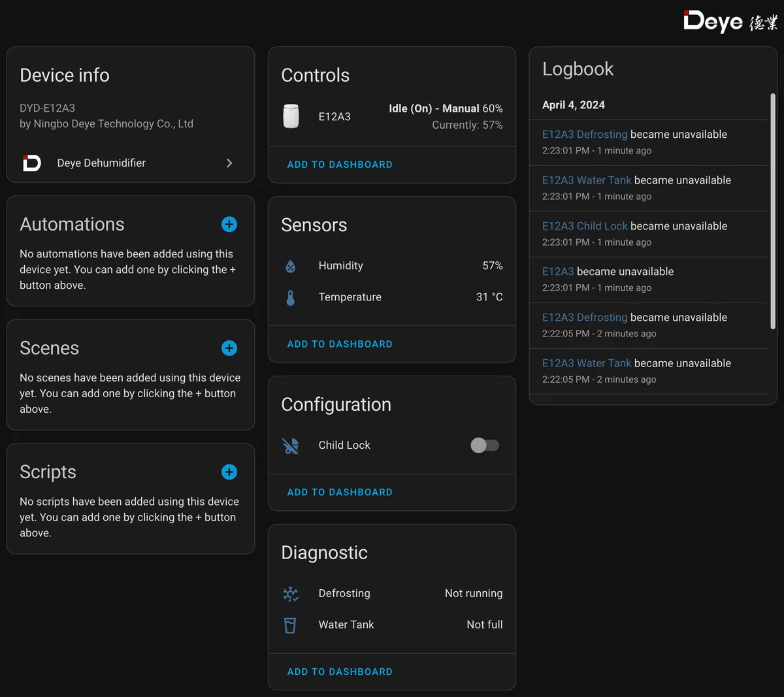
Task: Click the E12A3 dehumidifier device icon
Action: tap(291, 116)
